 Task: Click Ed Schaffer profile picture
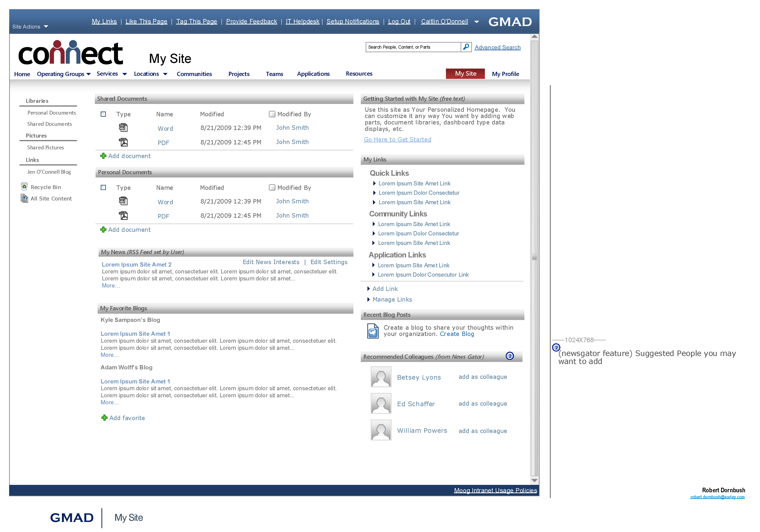click(381, 403)
